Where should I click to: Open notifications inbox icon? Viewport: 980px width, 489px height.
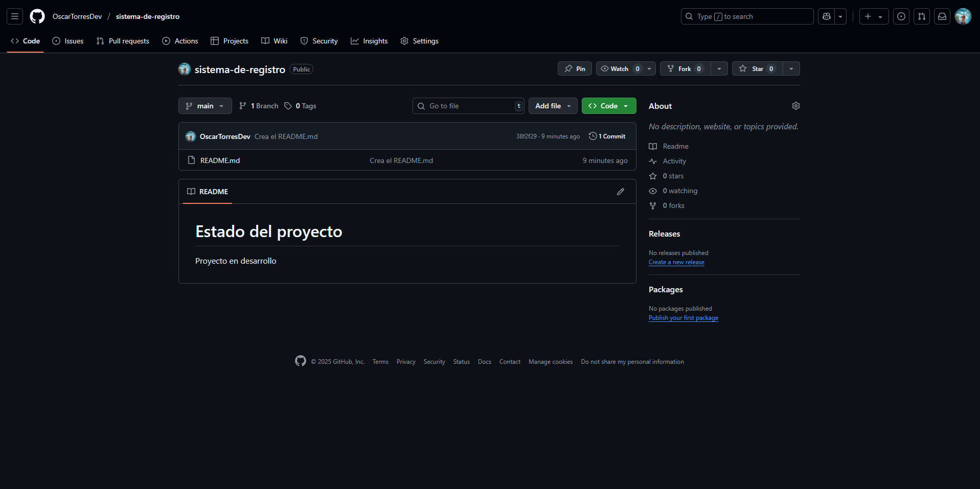(942, 16)
